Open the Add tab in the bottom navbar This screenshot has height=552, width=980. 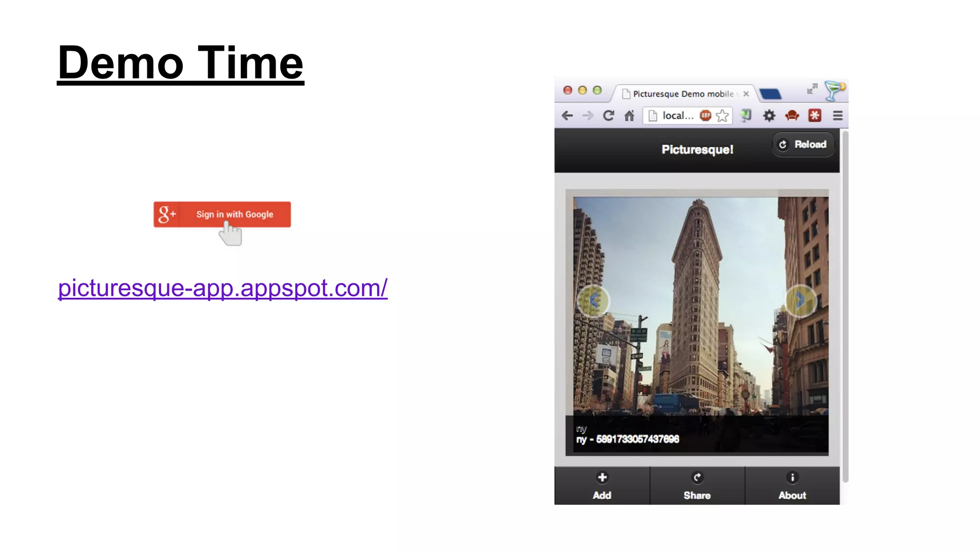click(x=602, y=485)
